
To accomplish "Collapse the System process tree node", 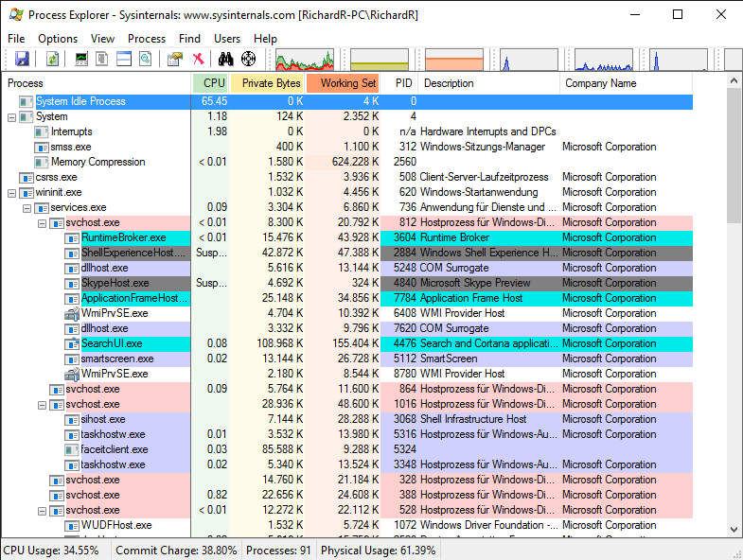I will pyautogui.click(x=12, y=117).
